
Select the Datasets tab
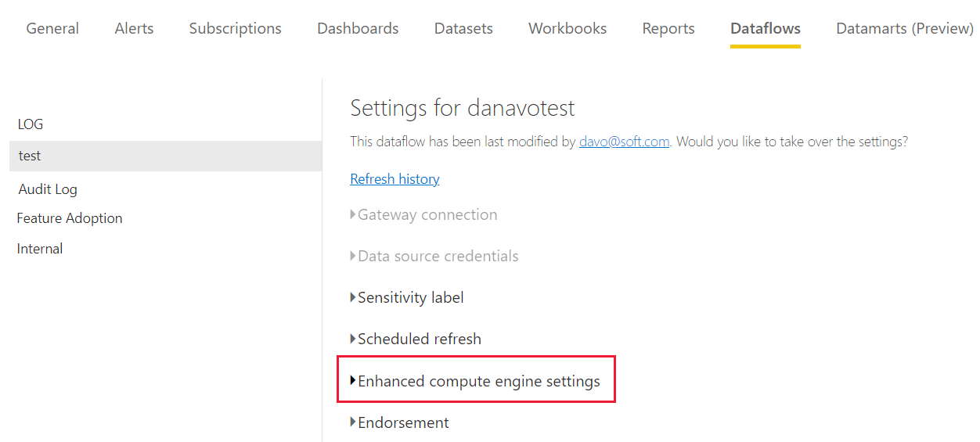point(463,29)
